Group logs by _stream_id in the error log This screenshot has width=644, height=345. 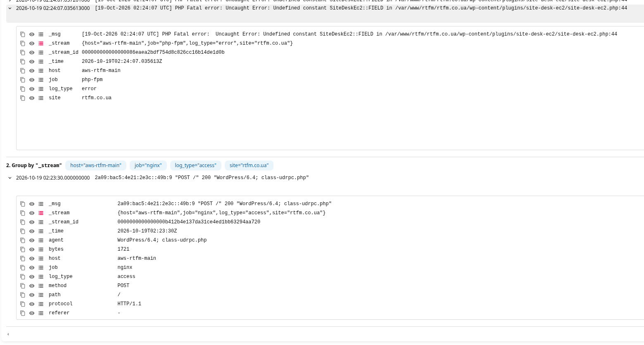coord(41,53)
